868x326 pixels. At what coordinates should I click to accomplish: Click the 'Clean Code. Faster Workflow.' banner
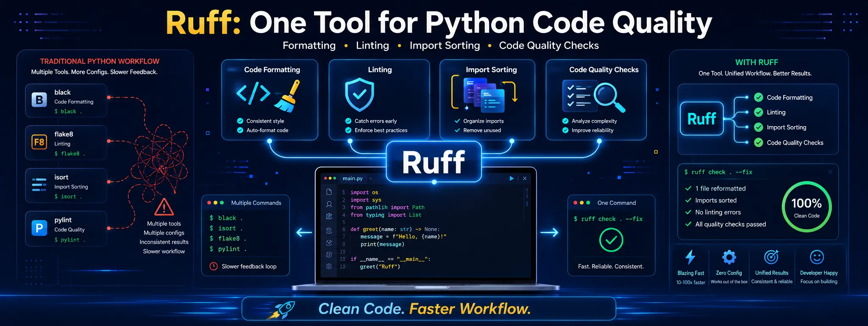428,309
